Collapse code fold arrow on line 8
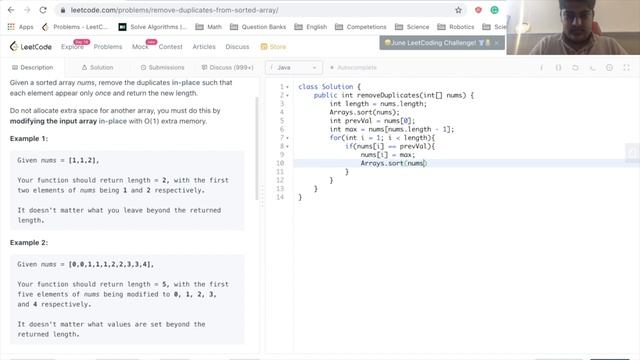The image size is (640, 360). [x=287, y=147]
